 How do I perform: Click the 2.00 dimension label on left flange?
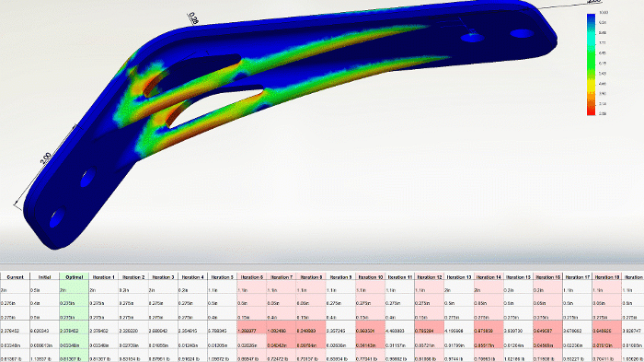tap(46, 158)
